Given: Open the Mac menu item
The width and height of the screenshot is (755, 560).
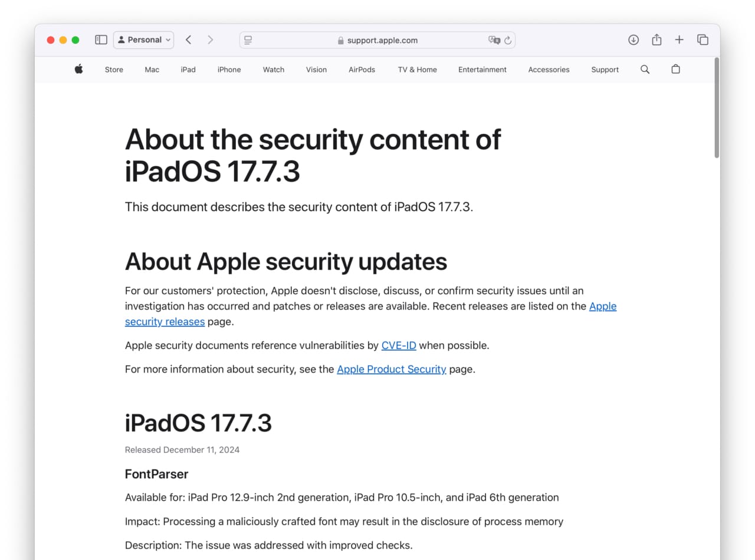Looking at the screenshot, I should coord(152,70).
